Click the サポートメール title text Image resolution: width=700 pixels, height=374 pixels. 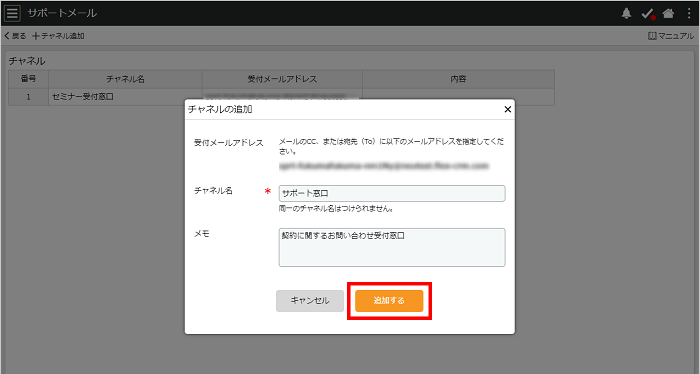click(x=62, y=13)
